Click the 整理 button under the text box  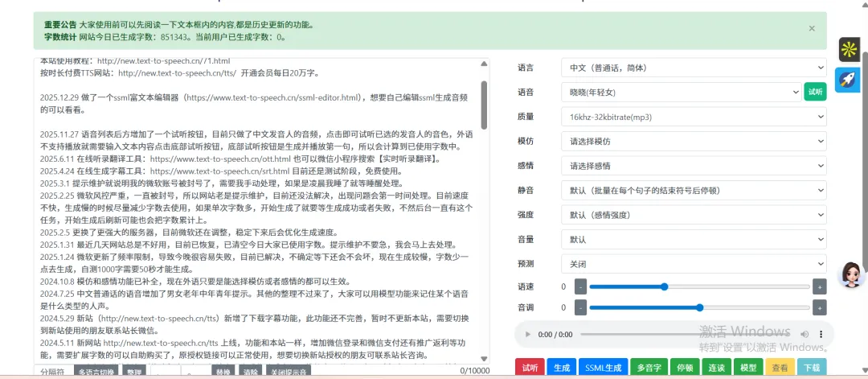pyautogui.click(x=134, y=372)
